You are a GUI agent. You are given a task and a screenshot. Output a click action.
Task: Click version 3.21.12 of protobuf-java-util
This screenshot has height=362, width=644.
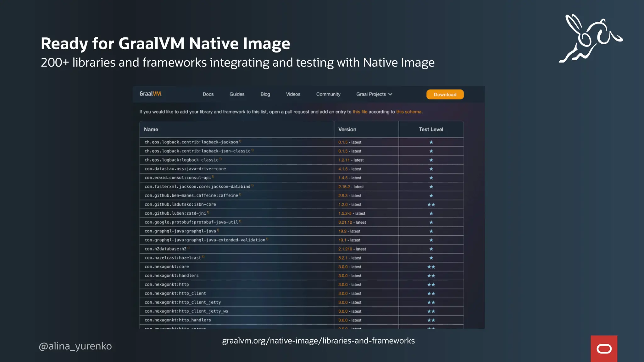[x=345, y=222]
